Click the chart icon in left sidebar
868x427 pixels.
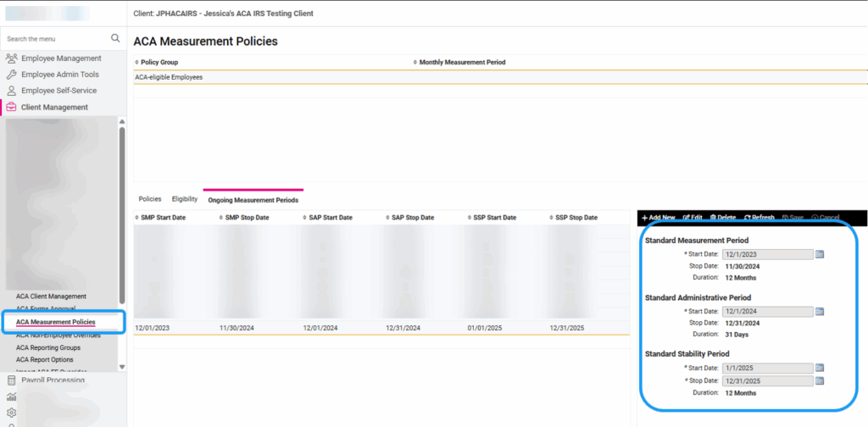(11, 396)
